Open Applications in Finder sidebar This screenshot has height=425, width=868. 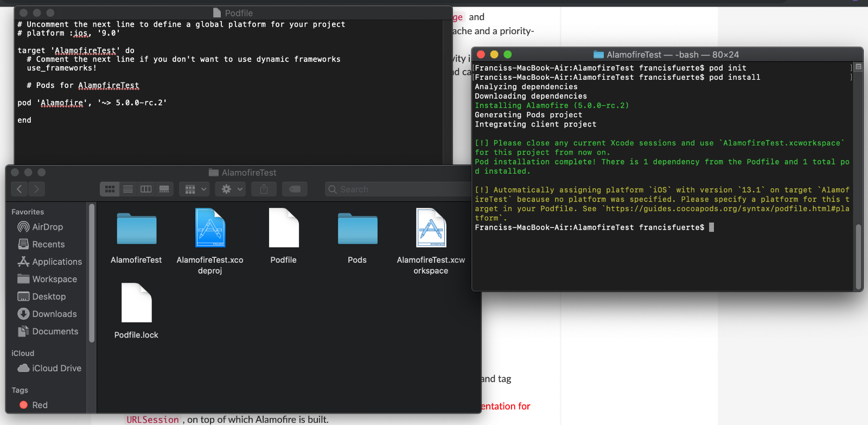click(50, 262)
